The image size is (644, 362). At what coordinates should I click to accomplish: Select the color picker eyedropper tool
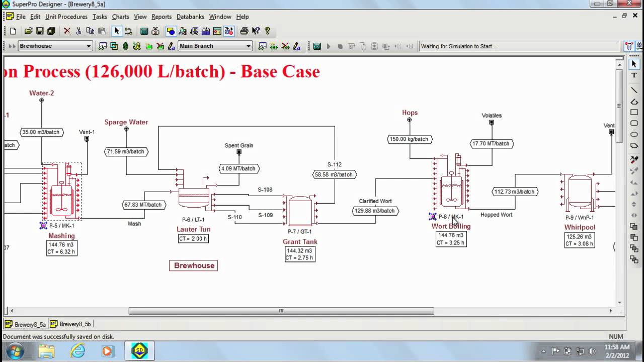click(x=634, y=160)
